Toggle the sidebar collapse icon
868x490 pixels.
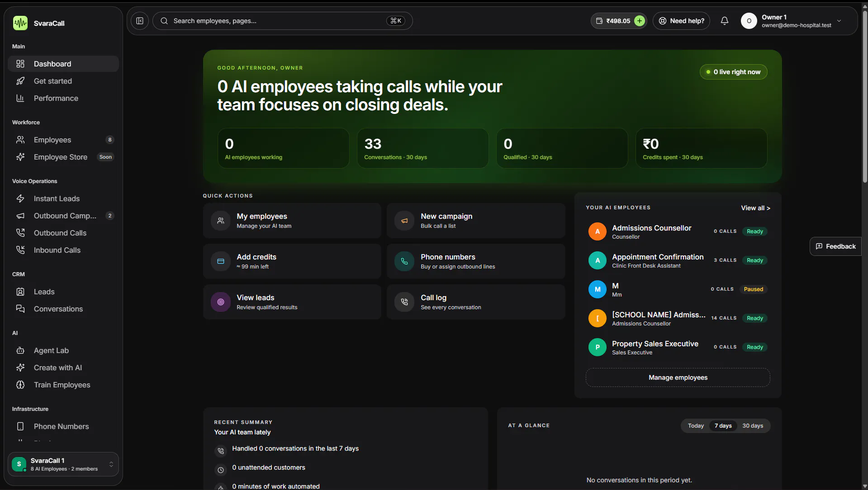pos(140,21)
